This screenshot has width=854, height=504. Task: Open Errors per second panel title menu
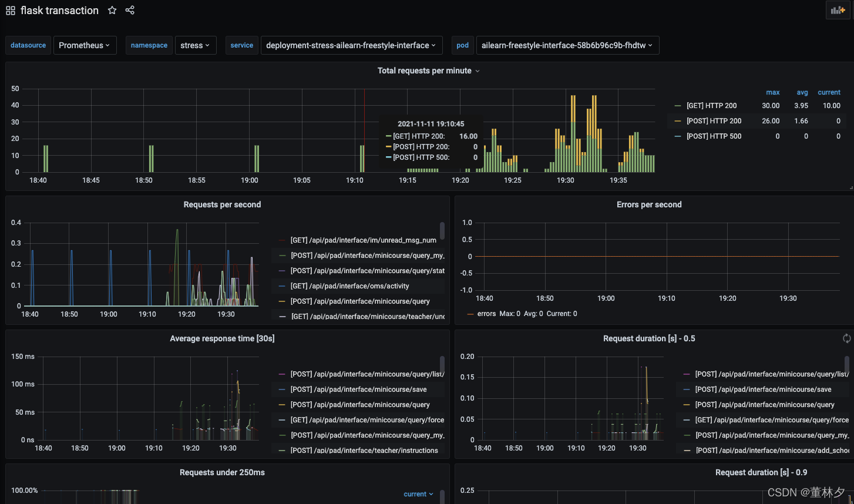pyautogui.click(x=649, y=204)
